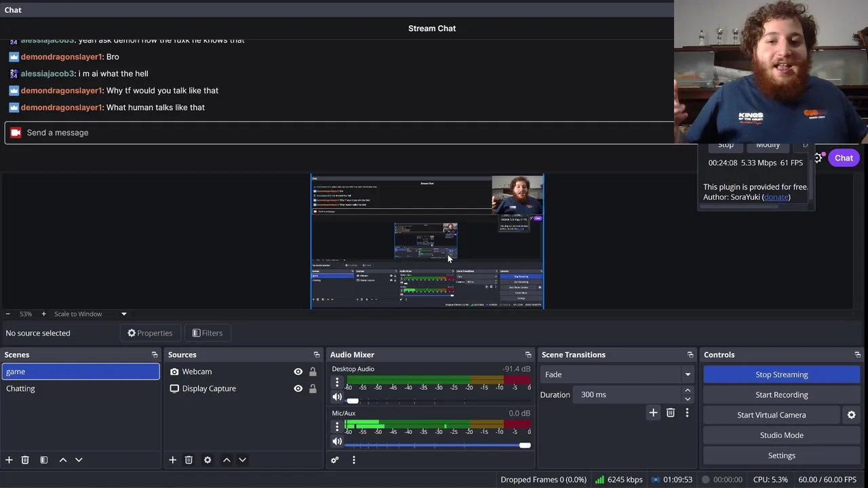The height and width of the screenshot is (488, 868).
Task: Open transition properties three-dot menu
Action: (x=687, y=412)
